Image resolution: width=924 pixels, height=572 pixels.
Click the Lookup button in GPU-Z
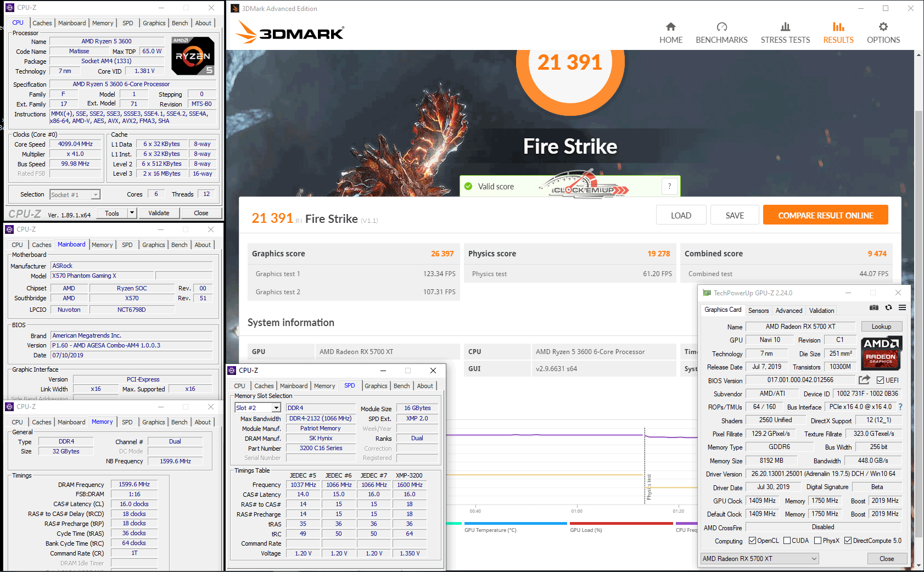[x=881, y=327]
